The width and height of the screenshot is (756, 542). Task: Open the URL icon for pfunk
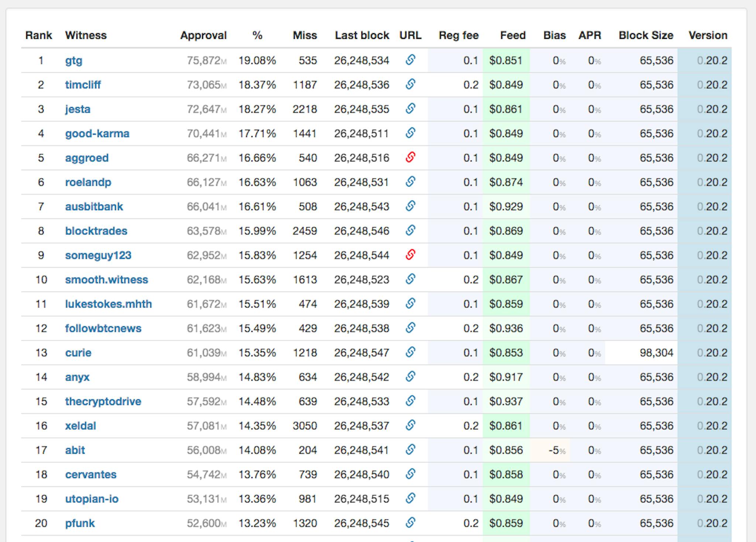[x=410, y=523]
